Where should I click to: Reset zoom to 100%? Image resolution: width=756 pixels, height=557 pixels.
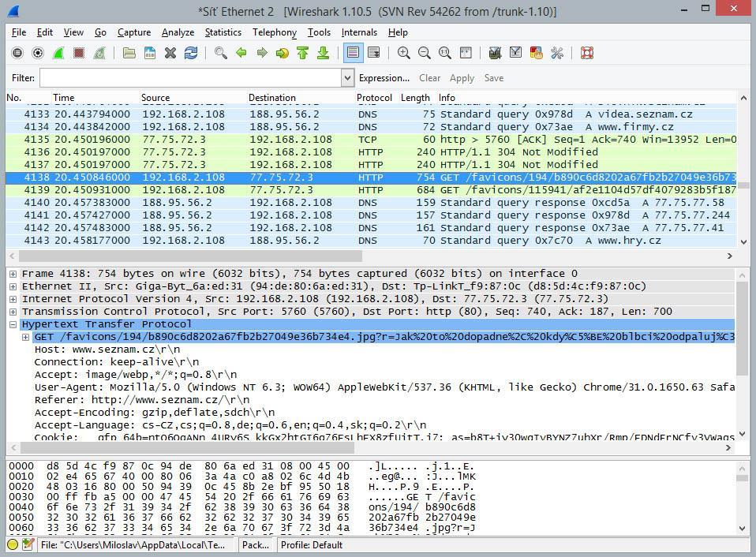(x=445, y=53)
